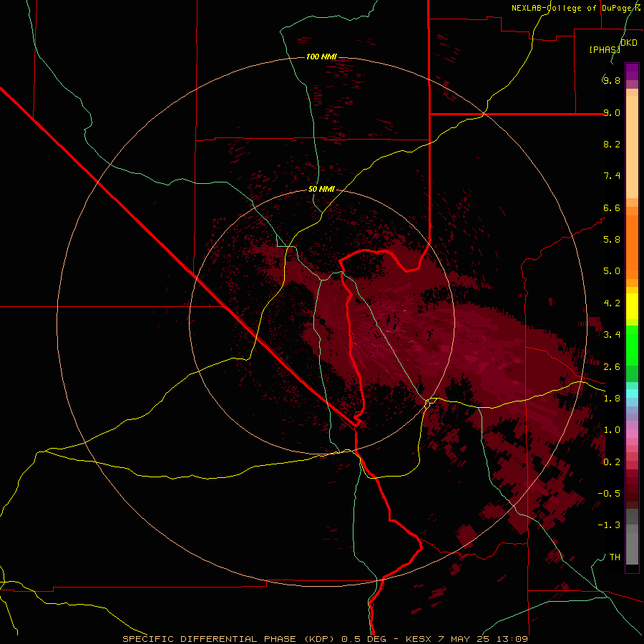644x644 pixels.
Task: Click the [PHAS] unit label
Action: click(604, 49)
